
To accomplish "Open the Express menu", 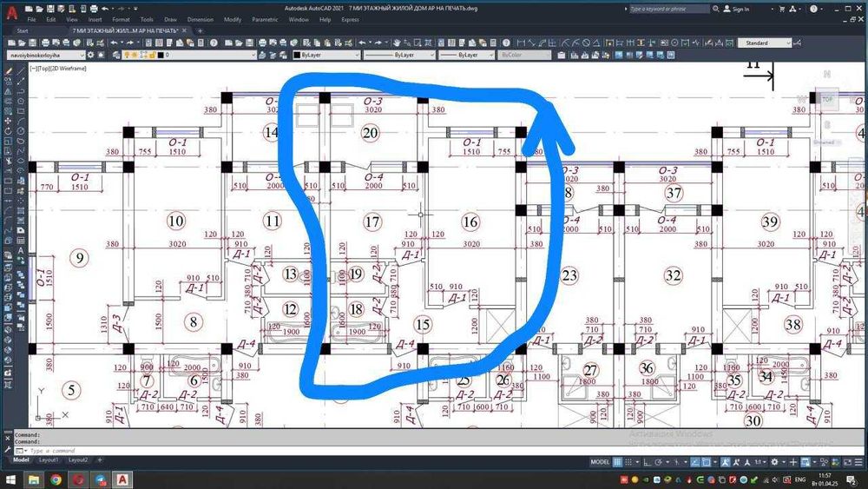I will pyautogui.click(x=350, y=19).
